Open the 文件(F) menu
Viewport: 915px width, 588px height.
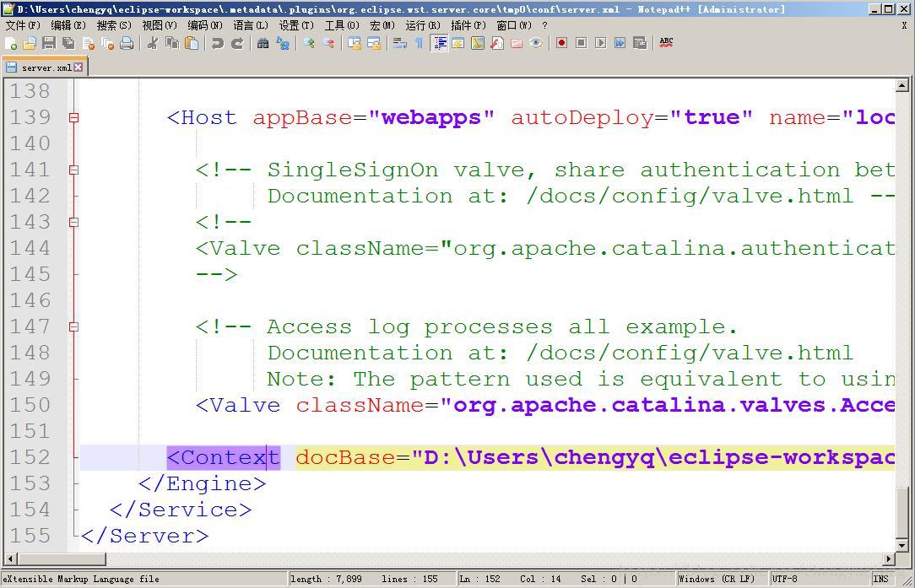(21, 25)
